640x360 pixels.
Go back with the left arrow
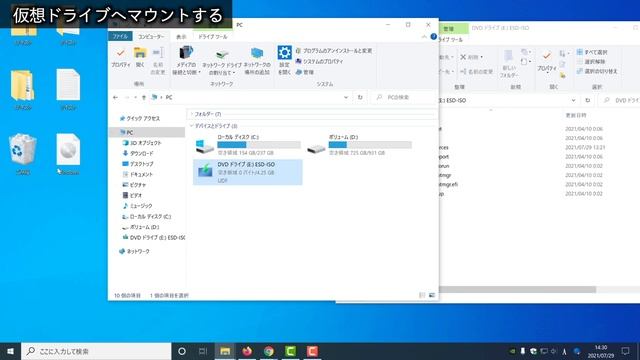pos(116,97)
